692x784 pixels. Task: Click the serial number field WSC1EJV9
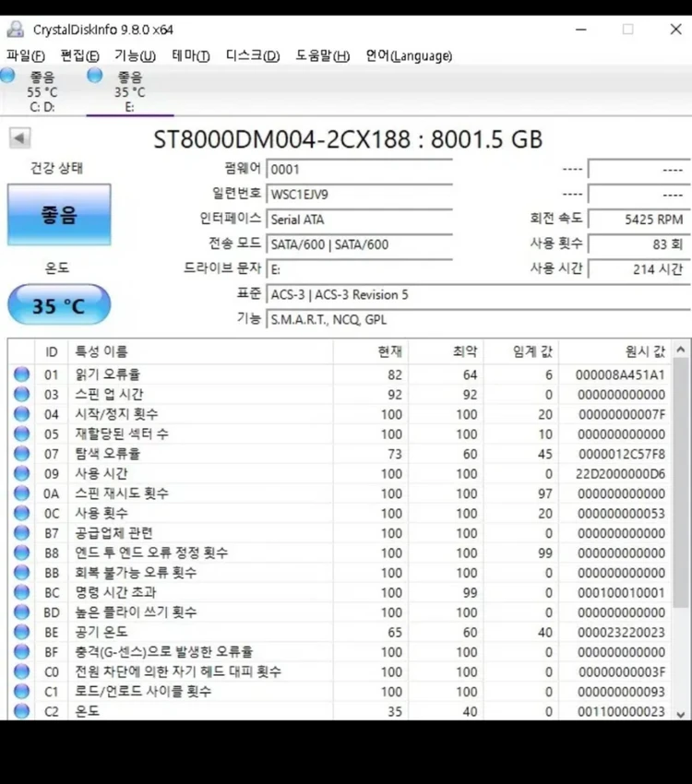360,195
